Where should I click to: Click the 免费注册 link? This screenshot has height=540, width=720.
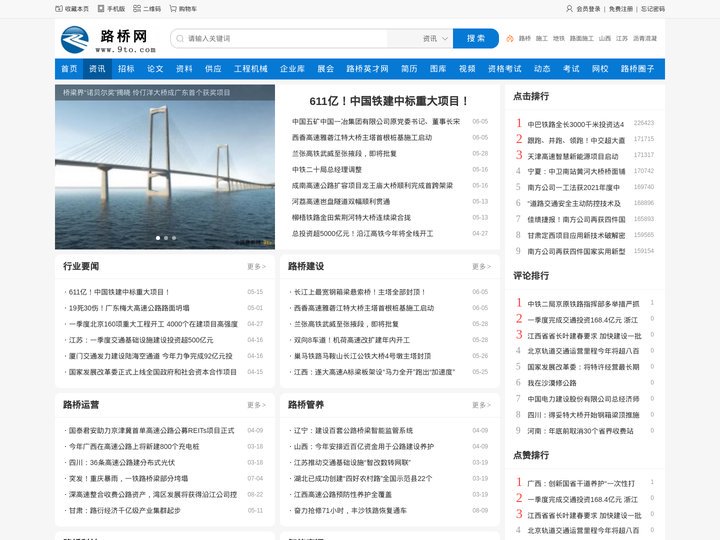(621, 9)
